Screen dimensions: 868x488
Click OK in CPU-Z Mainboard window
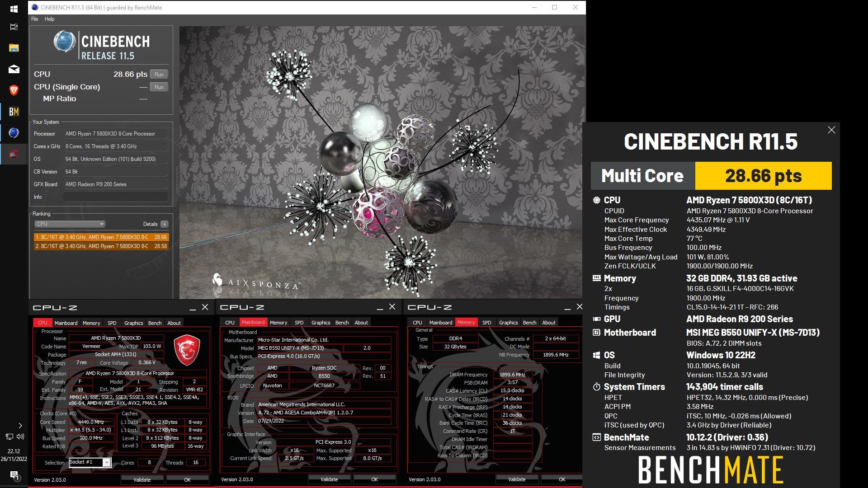point(375,479)
